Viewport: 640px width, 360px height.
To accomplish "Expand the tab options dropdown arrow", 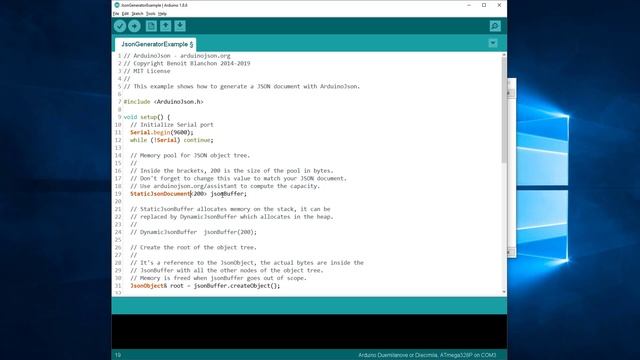I will coord(493,43).
